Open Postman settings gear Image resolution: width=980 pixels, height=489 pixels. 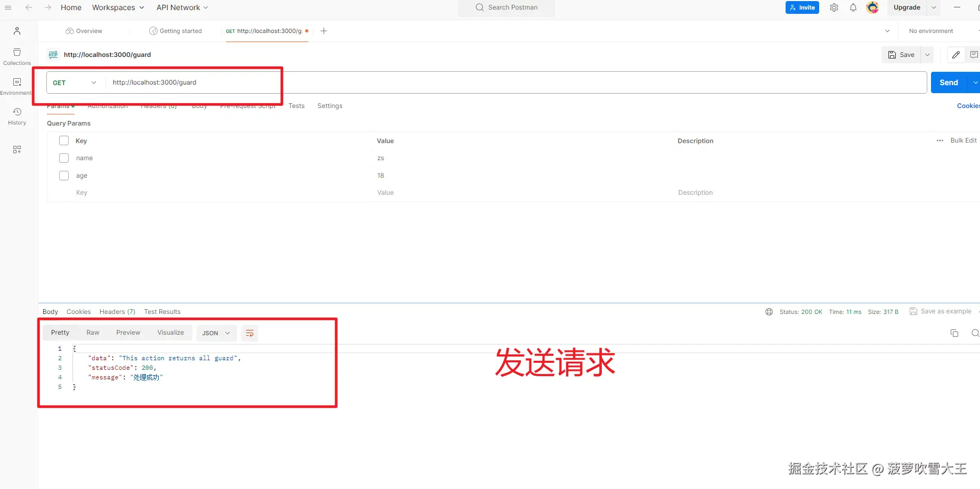click(834, 7)
